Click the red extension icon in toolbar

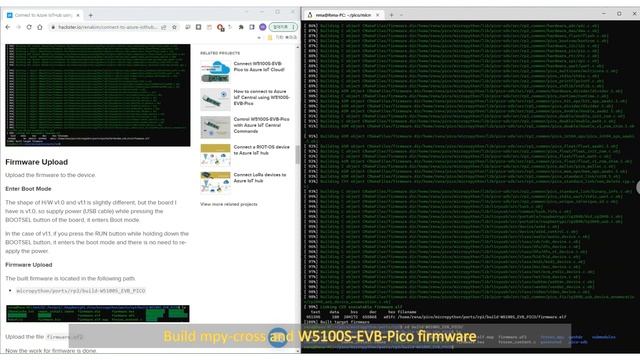point(220,27)
